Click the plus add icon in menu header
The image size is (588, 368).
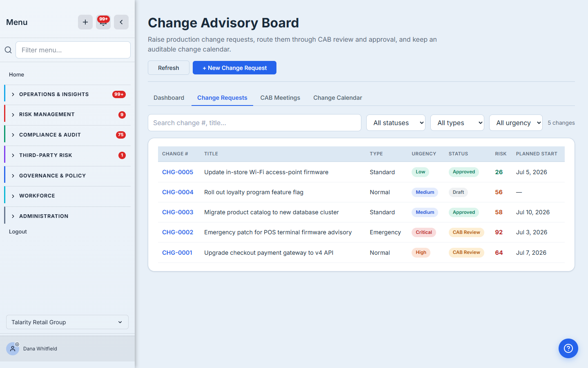[85, 22]
